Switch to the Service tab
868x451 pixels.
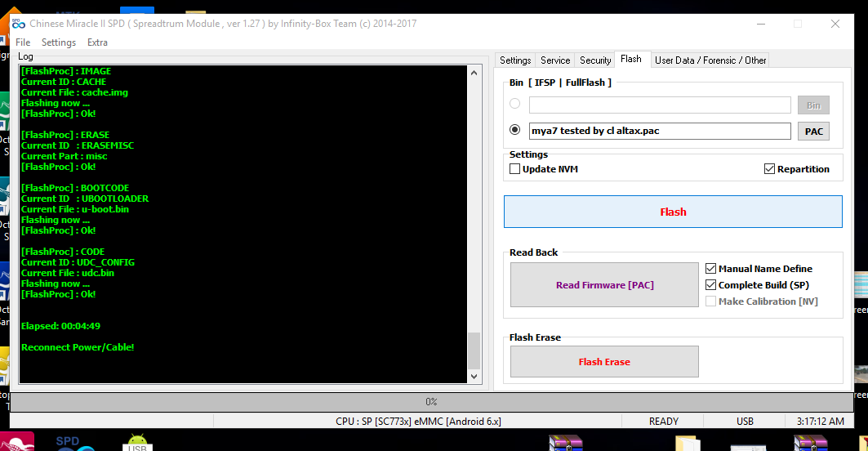[555, 60]
